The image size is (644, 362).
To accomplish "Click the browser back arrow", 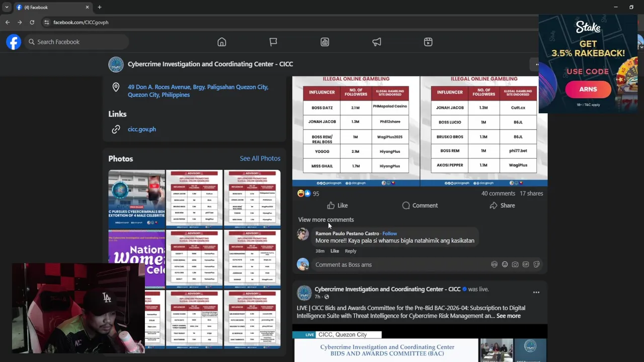I will tap(8, 22).
